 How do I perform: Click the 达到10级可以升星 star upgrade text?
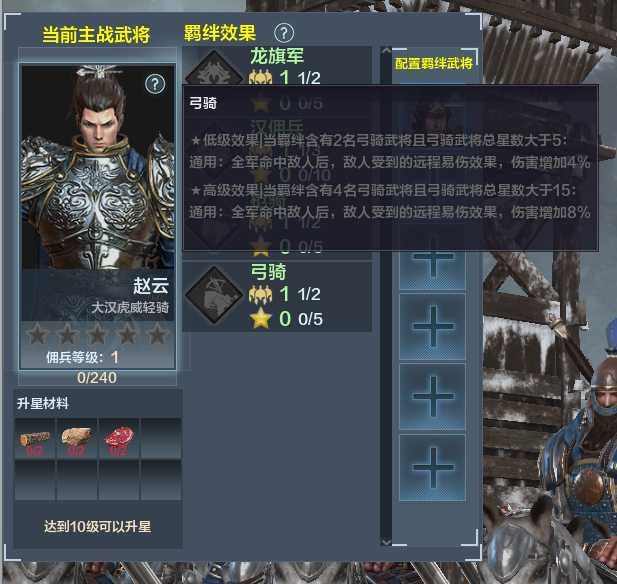(98, 527)
